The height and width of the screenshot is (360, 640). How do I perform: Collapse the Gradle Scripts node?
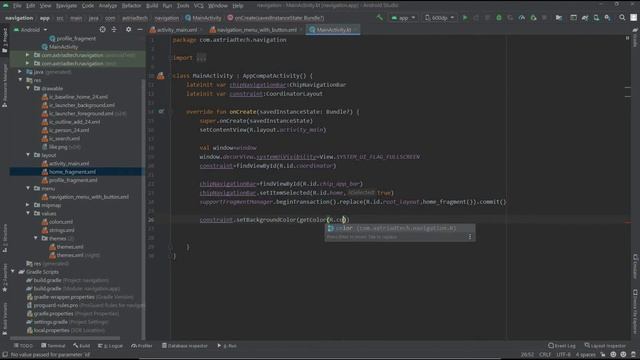[13, 271]
